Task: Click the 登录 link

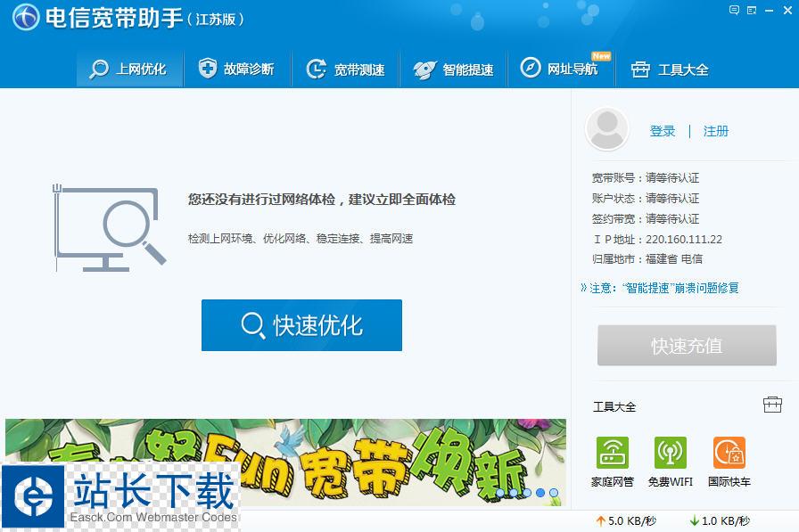Action: [x=663, y=131]
